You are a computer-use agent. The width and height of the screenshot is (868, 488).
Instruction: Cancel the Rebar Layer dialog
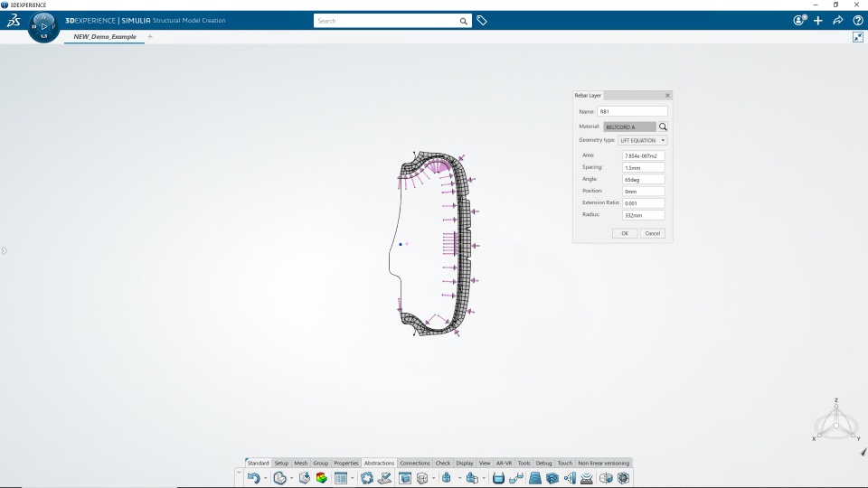pyautogui.click(x=653, y=233)
